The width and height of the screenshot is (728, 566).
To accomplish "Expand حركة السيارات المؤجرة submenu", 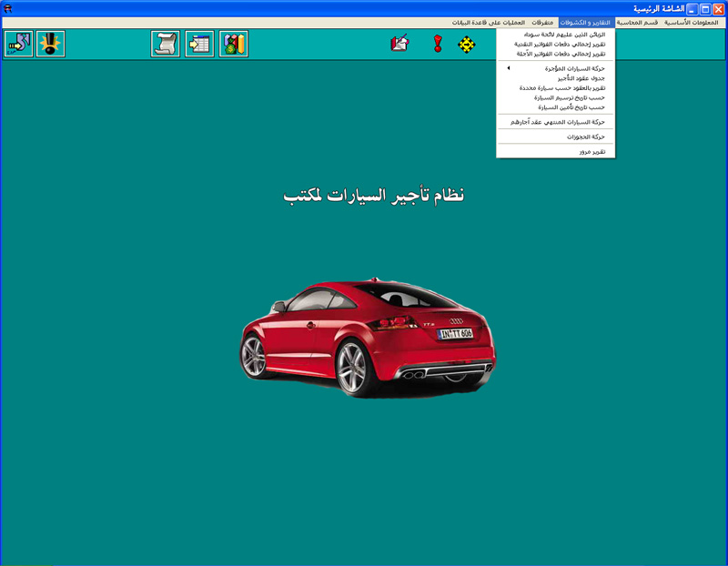I will (x=556, y=68).
